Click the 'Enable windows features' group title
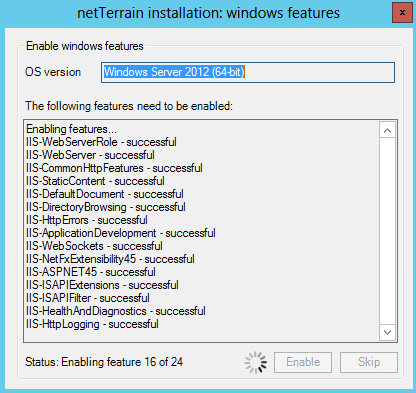 (x=85, y=46)
